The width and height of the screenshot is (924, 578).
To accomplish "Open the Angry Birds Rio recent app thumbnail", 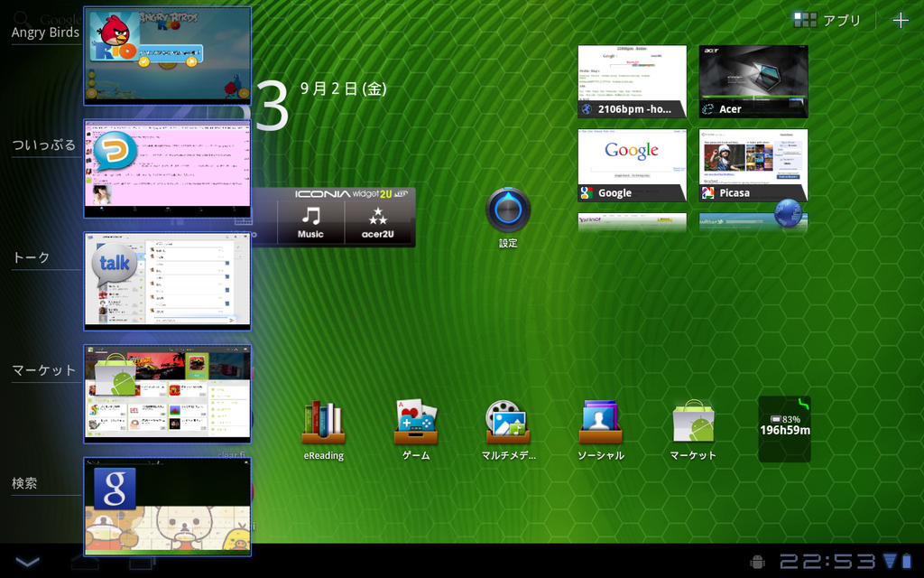I will click(x=167, y=56).
